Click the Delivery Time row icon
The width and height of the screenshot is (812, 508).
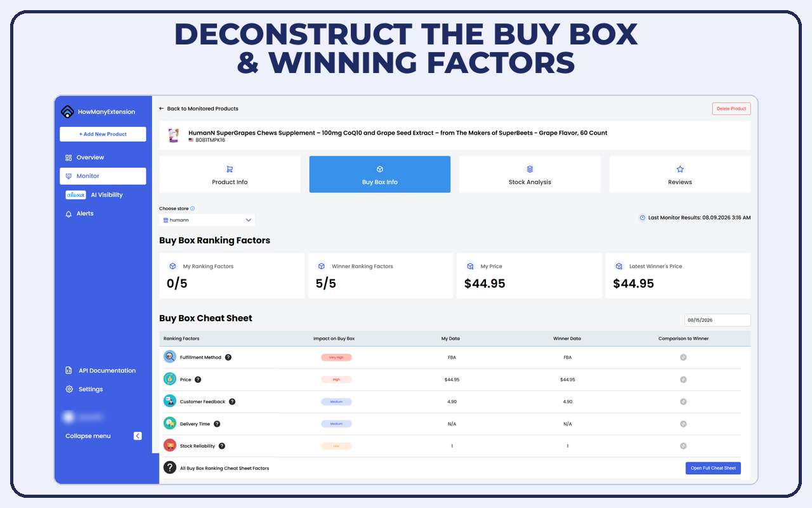[x=169, y=424]
